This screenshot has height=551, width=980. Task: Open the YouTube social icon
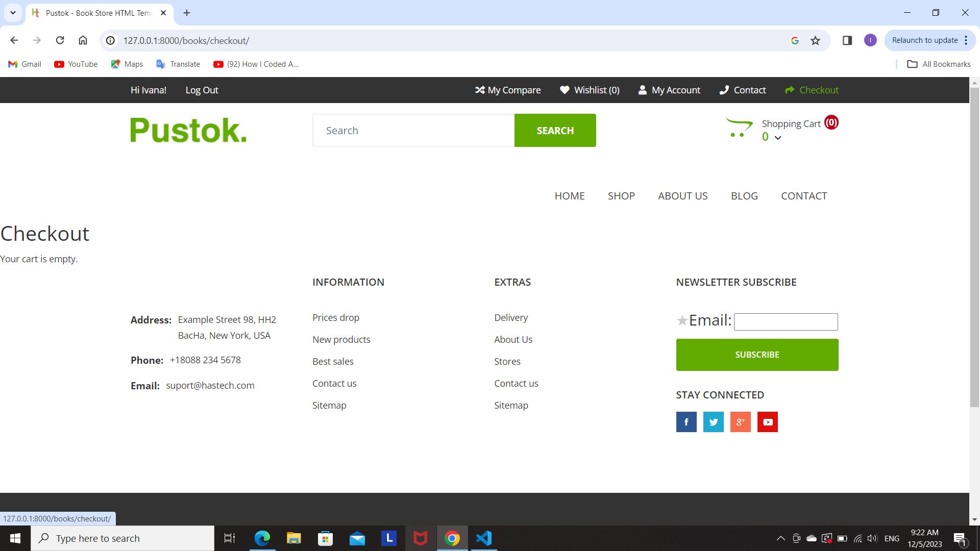point(767,422)
